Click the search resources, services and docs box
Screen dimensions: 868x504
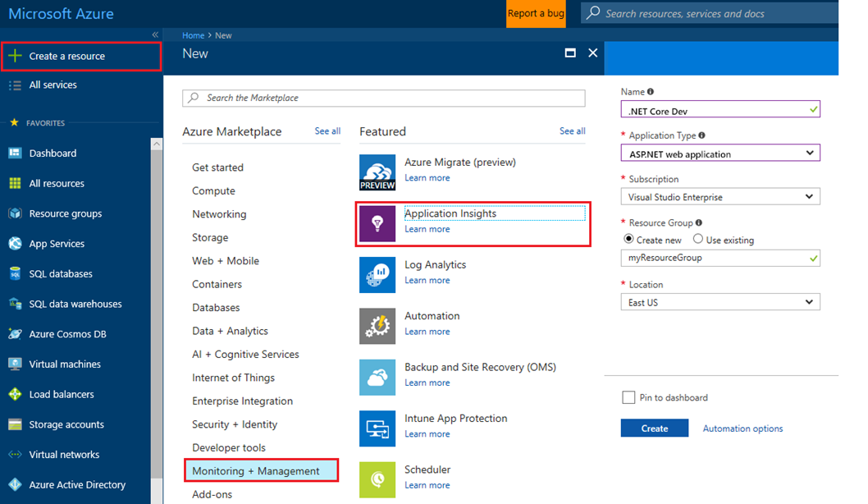click(x=710, y=13)
